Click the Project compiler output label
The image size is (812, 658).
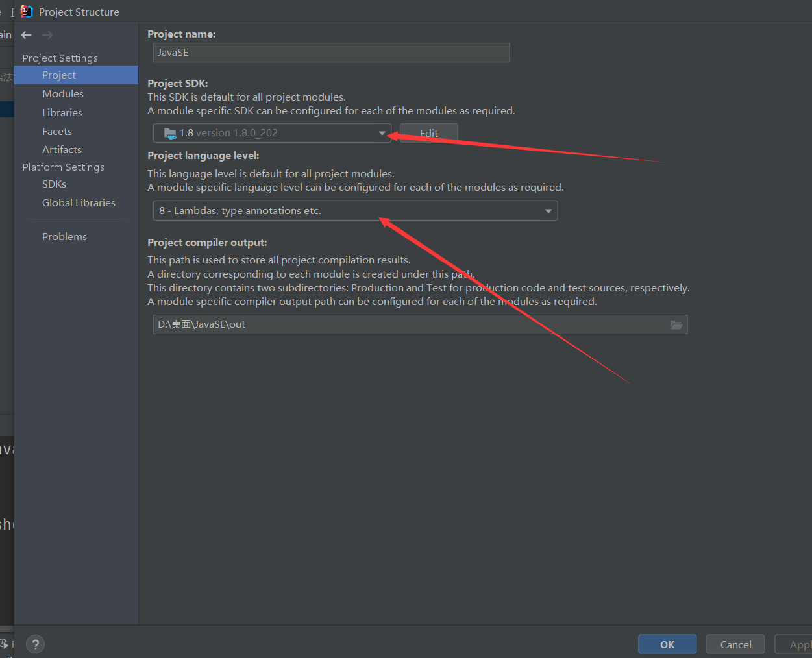tap(207, 243)
